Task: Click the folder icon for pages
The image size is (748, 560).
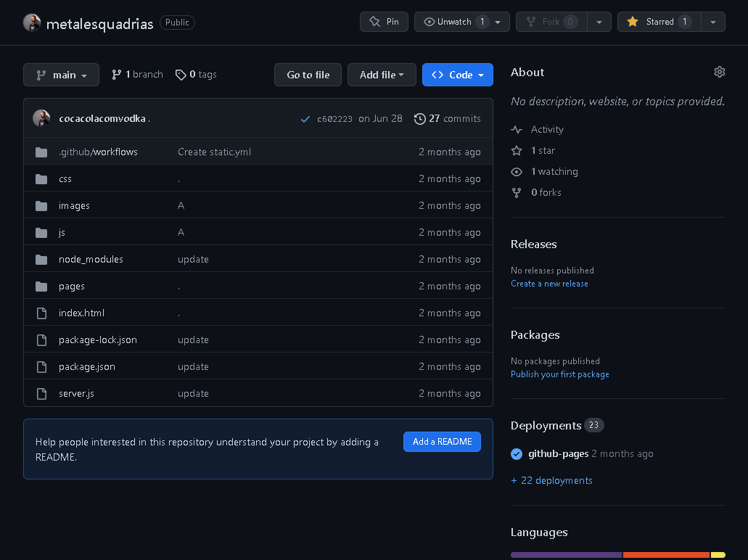Action: coord(41,287)
